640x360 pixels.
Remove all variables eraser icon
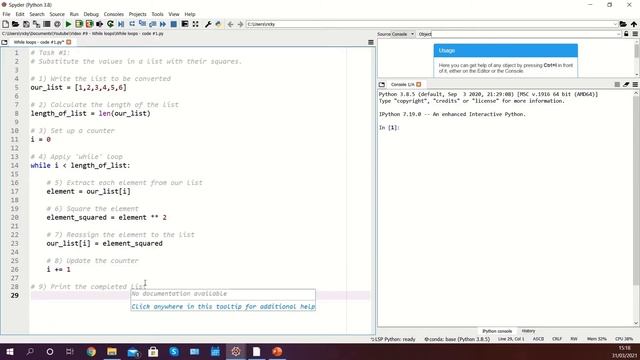pyautogui.click(x=626, y=84)
